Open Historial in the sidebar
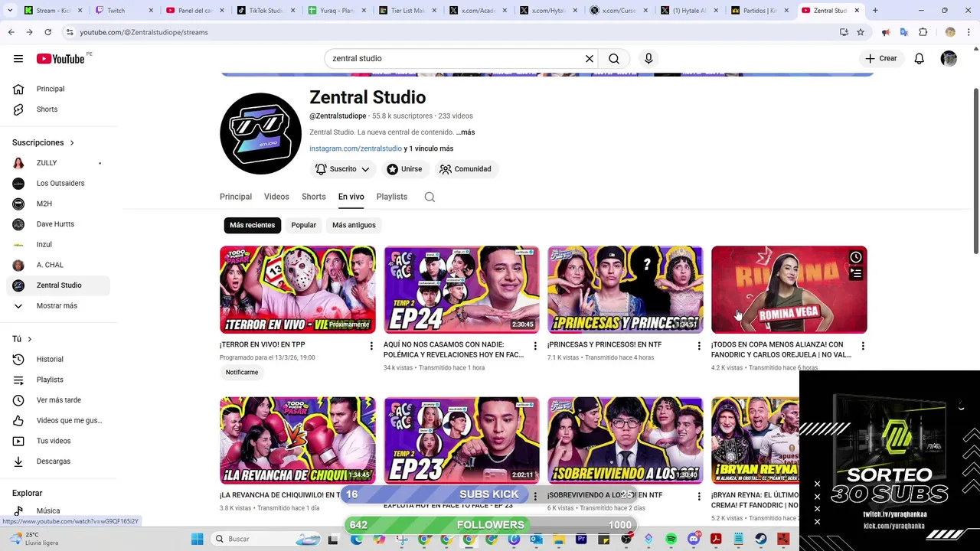The width and height of the screenshot is (980, 551). (x=58, y=359)
